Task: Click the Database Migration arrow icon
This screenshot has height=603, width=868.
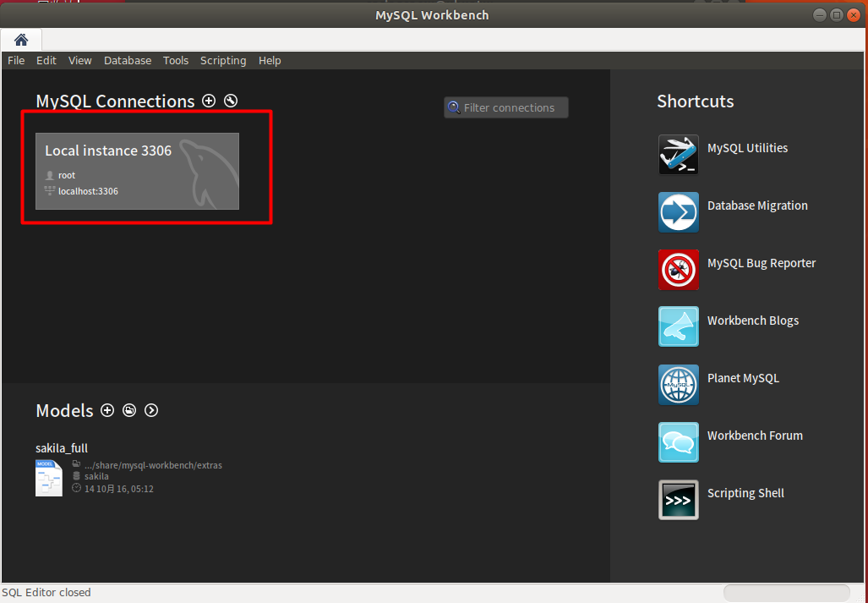Action: pyautogui.click(x=678, y=212)
